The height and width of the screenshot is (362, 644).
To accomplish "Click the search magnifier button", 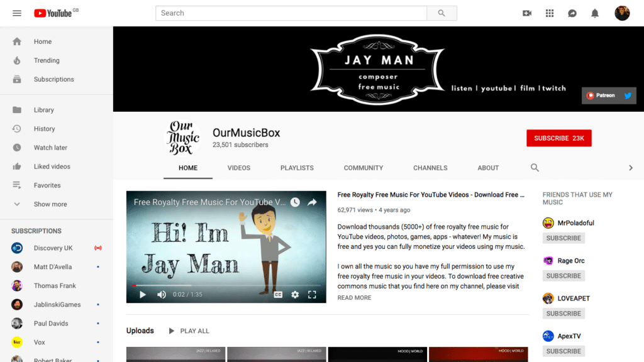I will (x=441, y=13).
